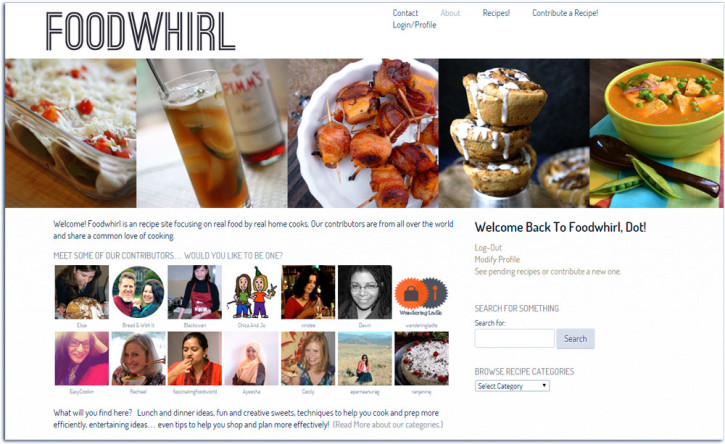Open the Modify Profile link
Screen dimensions: 725x444
(x=497, y=259)
